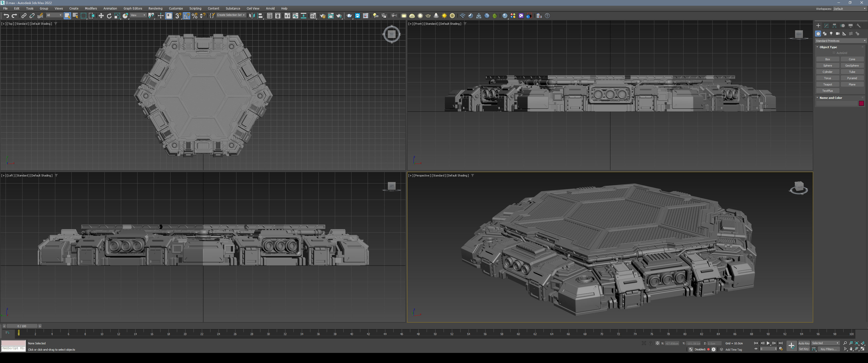
Task: Switch to the Lights category icon
Action: pos(831,34)
